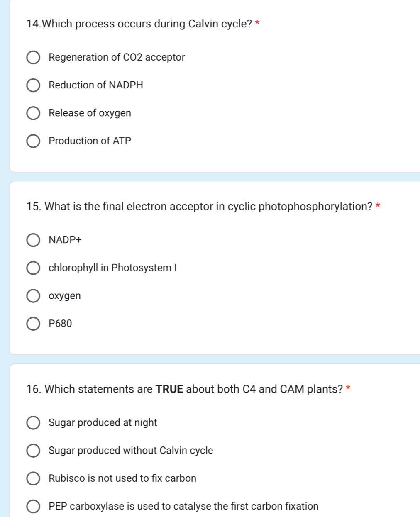Select 'Reduction of NADPH' option
Viewport: 420px width, 517px height.
pyautogui.click(x=33, y=85)
